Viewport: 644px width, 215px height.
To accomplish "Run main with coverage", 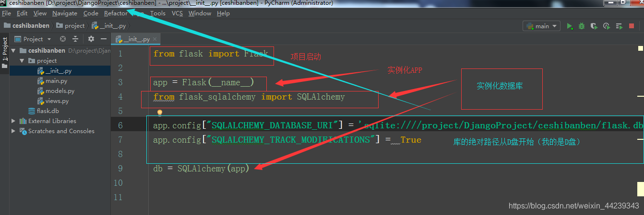I will coord(594,26).
